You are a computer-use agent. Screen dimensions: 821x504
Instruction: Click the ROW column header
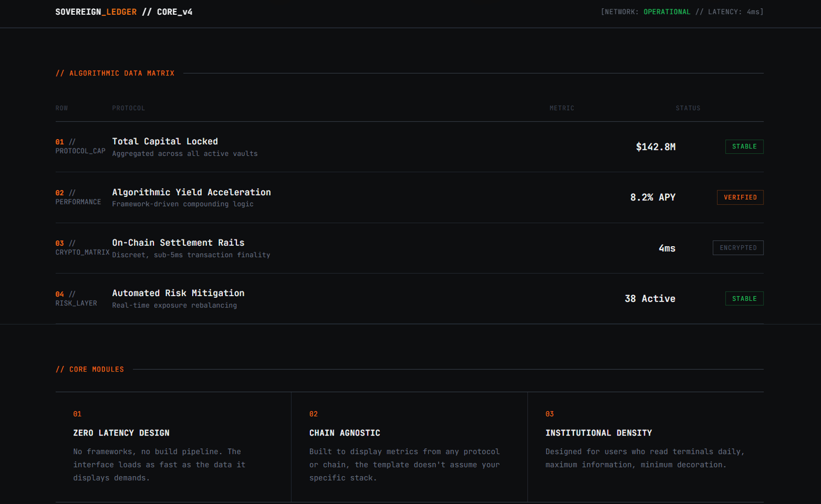(62, 108)
